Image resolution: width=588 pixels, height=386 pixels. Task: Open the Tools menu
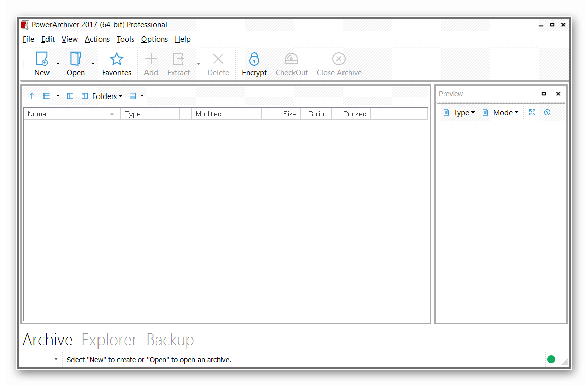click(125, 39)
